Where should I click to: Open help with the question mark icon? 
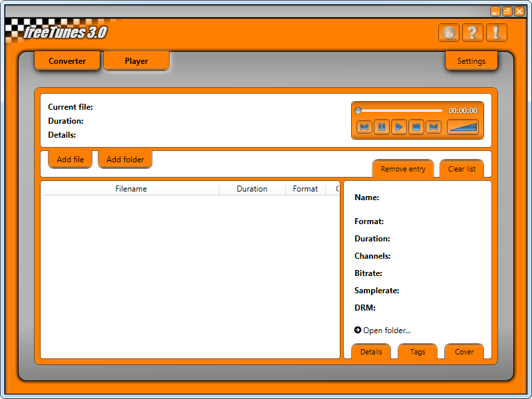[x=473, y=33]
